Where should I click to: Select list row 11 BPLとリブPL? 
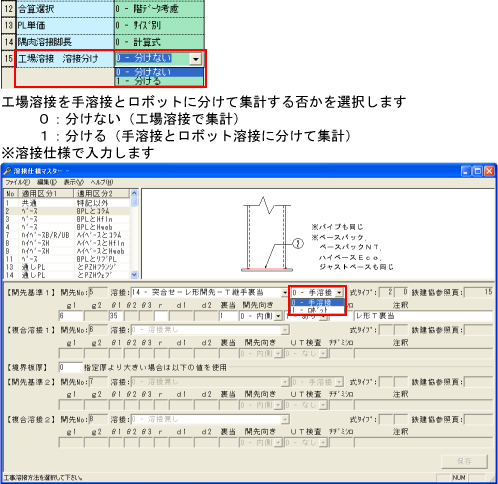point(67,259)
